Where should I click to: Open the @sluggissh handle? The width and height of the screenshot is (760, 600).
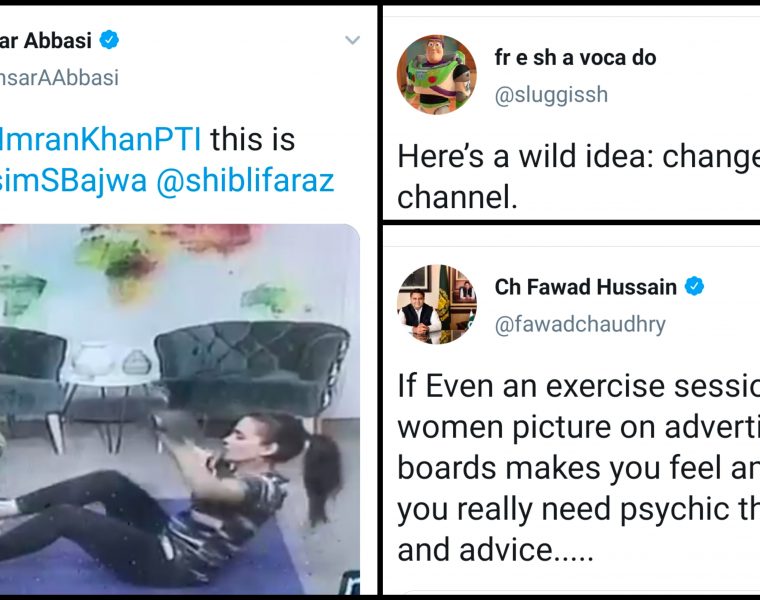551,95
